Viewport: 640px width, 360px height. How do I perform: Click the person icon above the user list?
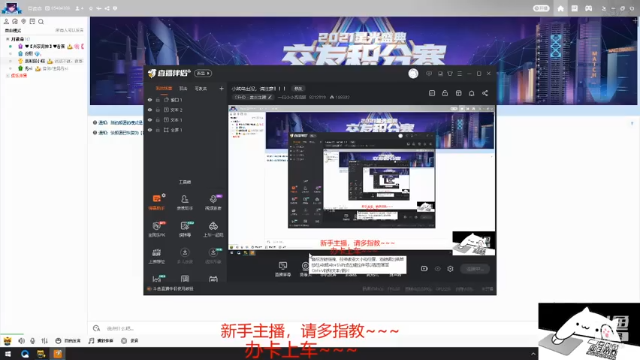6,21
